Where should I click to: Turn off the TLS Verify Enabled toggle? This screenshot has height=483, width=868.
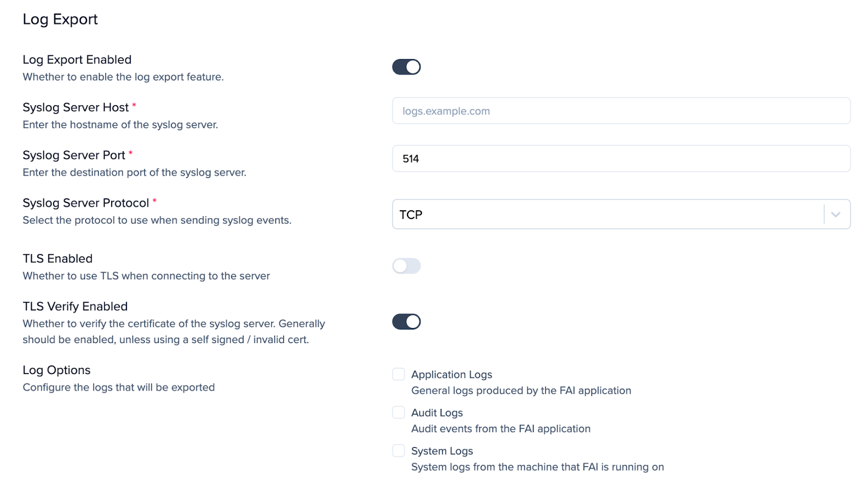pyautogui.click(x=406, y=321)
